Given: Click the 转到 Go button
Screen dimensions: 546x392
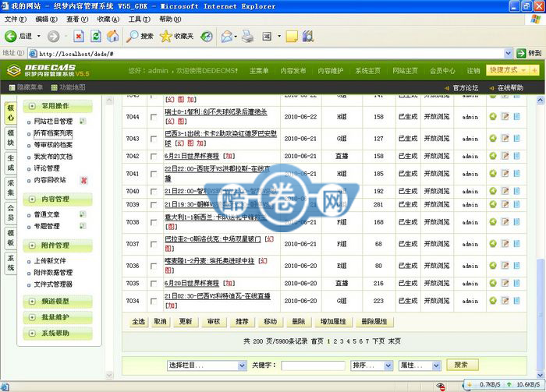Looking at the screenshot, I should tap(530, 53).
